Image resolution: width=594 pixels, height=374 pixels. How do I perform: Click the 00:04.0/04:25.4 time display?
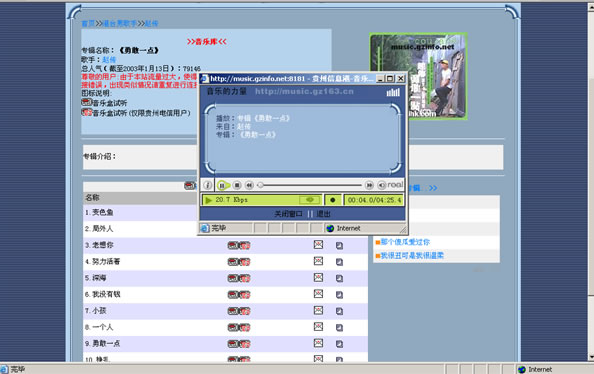[374, 200]
